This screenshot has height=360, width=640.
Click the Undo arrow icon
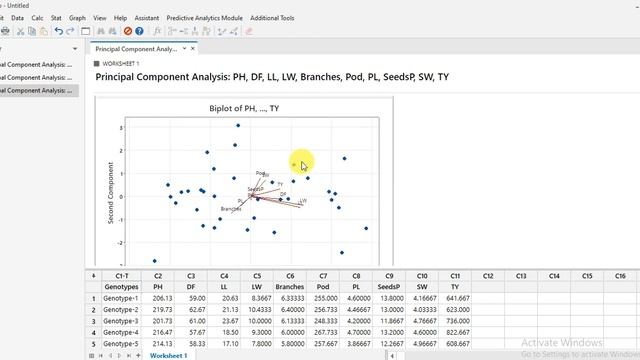pos(59,31)
